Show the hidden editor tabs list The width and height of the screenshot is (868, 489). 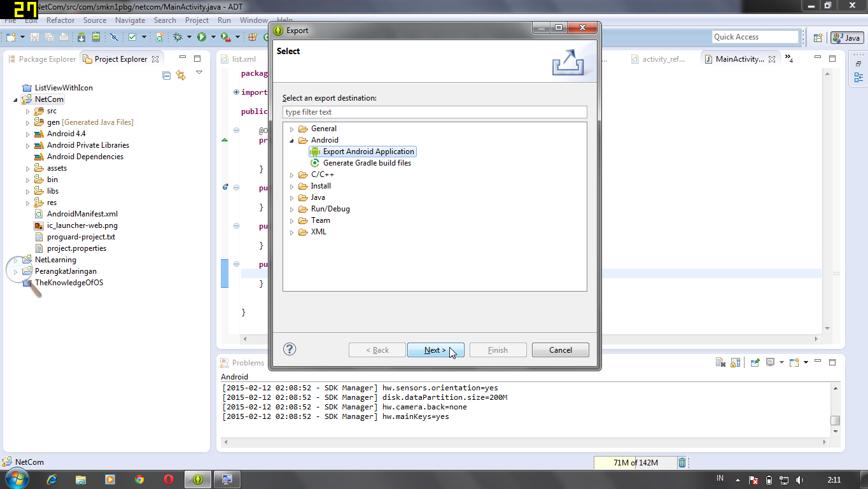tap(789, 59)
